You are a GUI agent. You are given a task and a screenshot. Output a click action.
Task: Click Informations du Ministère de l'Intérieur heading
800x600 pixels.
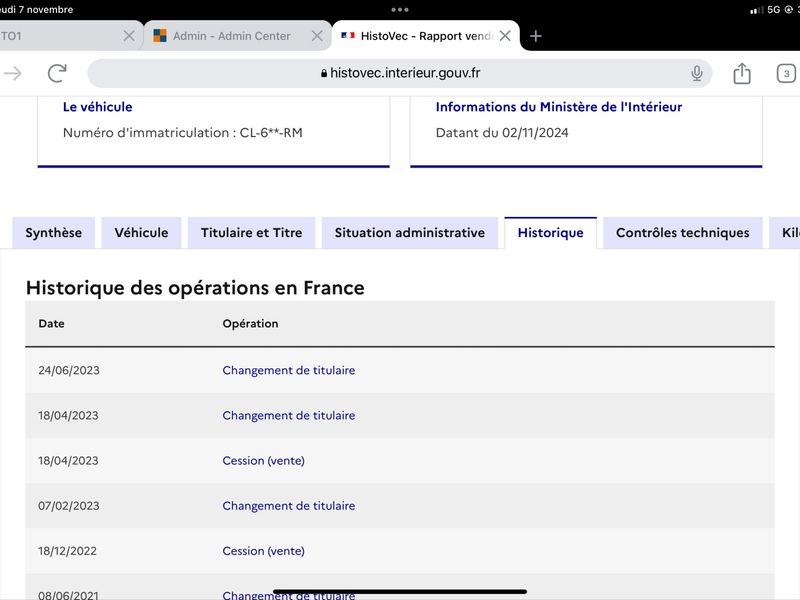click(559, 107)
